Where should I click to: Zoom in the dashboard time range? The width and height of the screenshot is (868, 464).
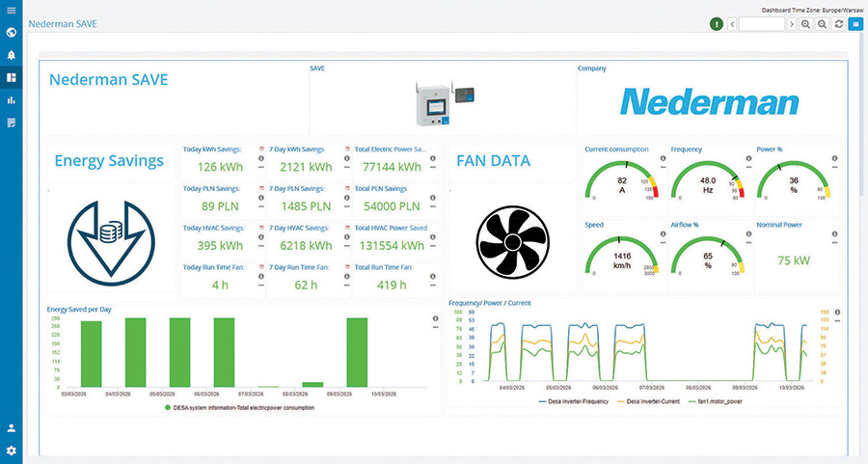[805, 24]
